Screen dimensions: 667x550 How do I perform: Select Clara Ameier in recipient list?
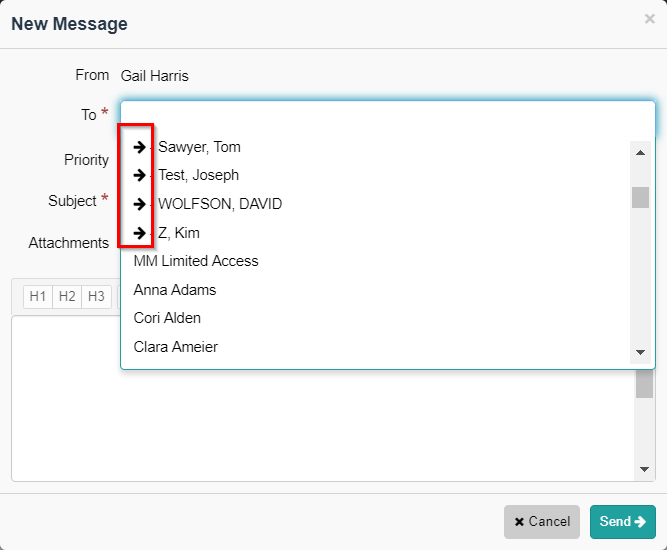[x=176, y=347]
